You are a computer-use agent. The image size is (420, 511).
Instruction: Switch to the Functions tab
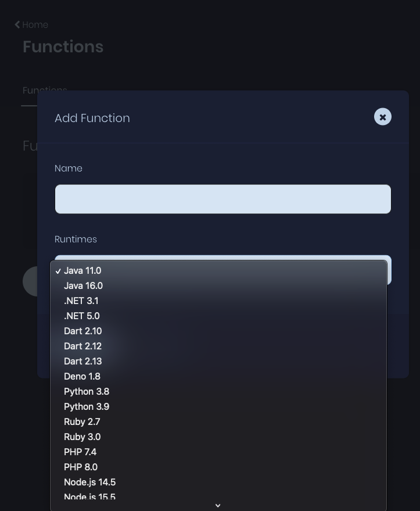click(x=45, y=90)
